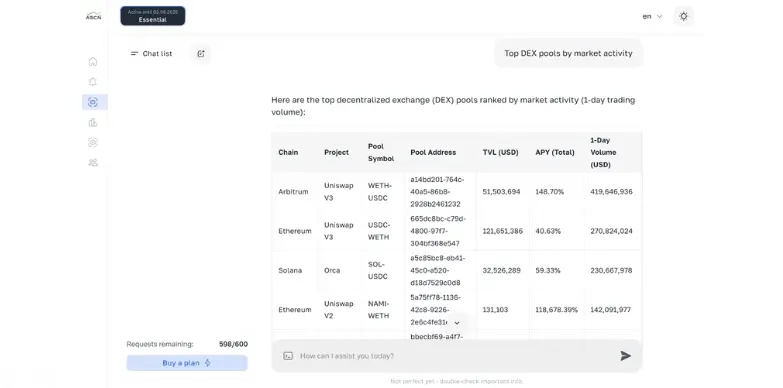Open the home icon in the sidebar
The width and height of the screenshot is (783, 388).
(x=93, y=62)
